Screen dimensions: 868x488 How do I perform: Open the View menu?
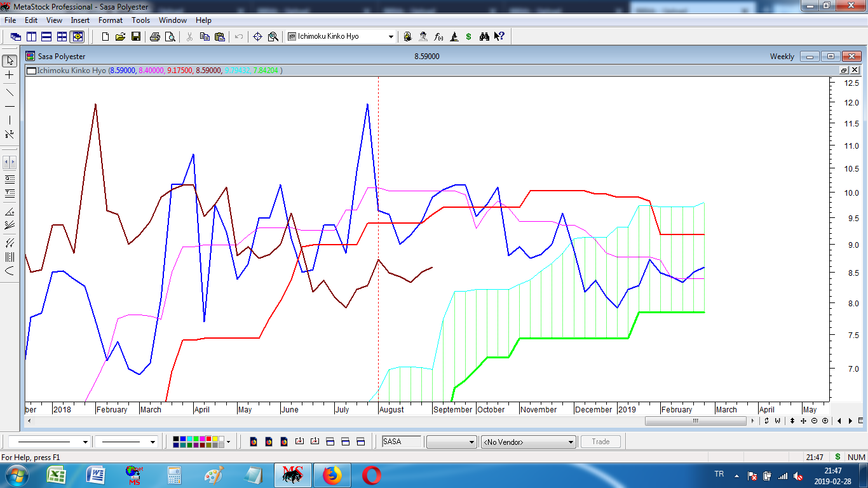54,20
